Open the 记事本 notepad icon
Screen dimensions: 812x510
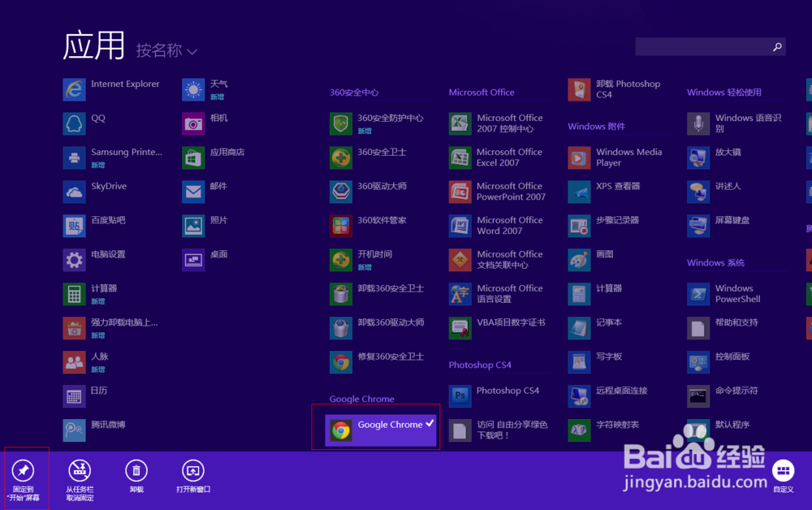click(x=579, y=328)
